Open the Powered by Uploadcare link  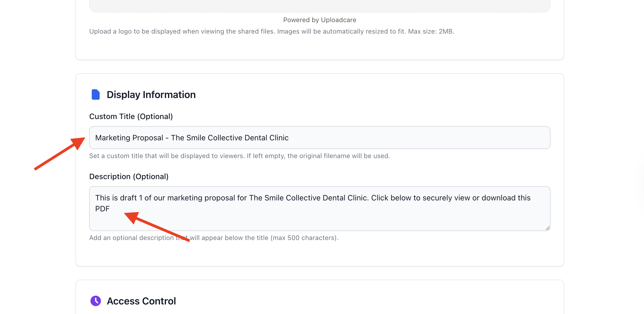click(x=320, y=20)
